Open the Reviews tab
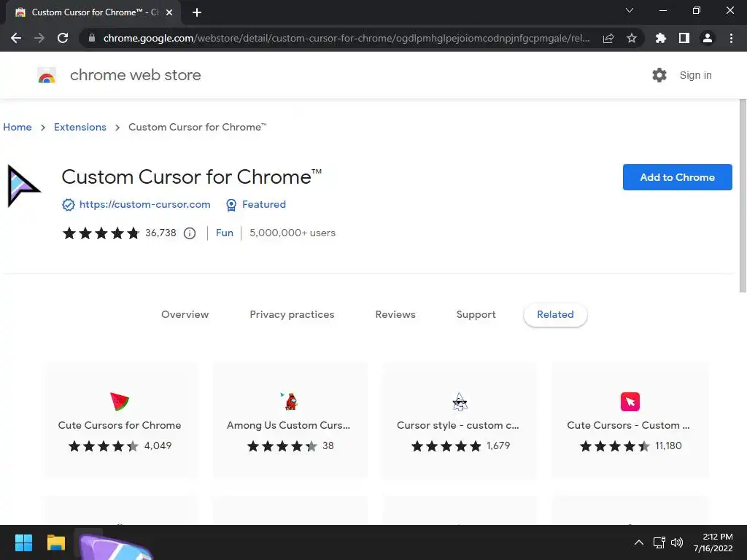The height and width of the screenshot is (560, 747). point(395,315)
